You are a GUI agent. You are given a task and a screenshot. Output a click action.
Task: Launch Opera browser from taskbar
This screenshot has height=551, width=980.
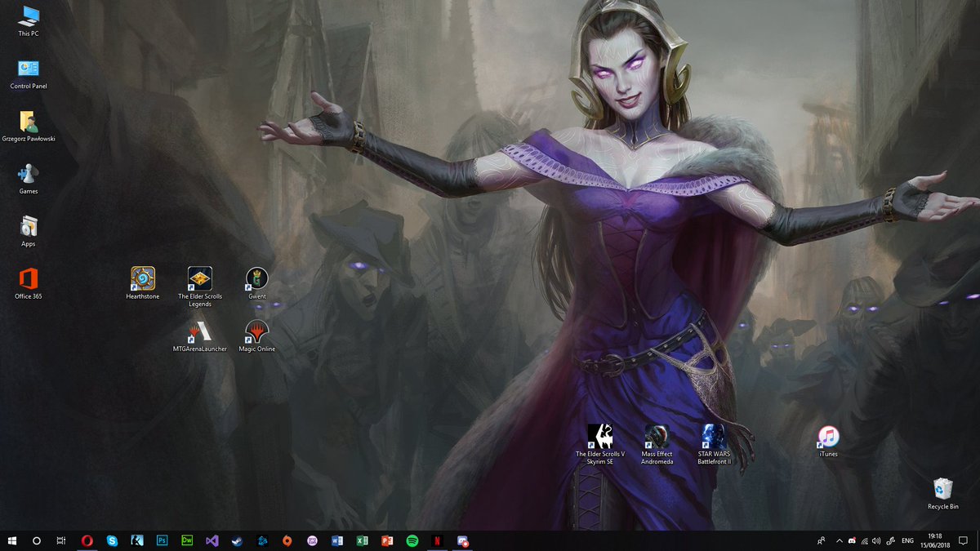[87, 540]
